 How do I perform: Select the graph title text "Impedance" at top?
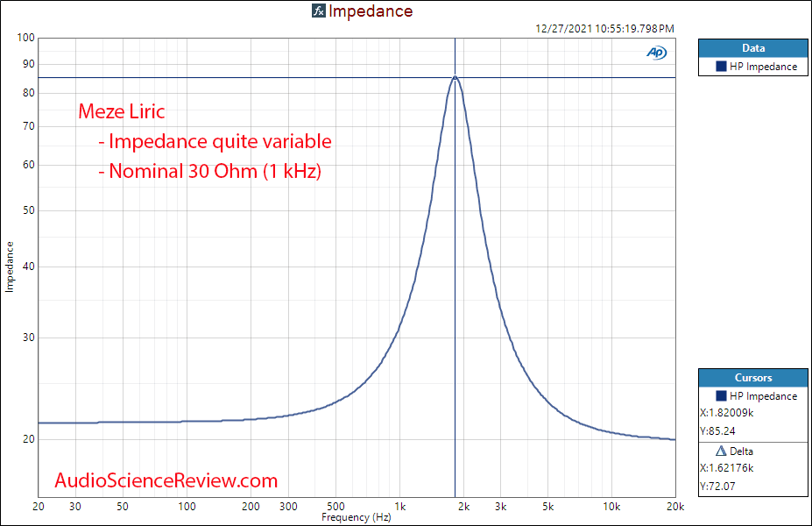[371, 11]
